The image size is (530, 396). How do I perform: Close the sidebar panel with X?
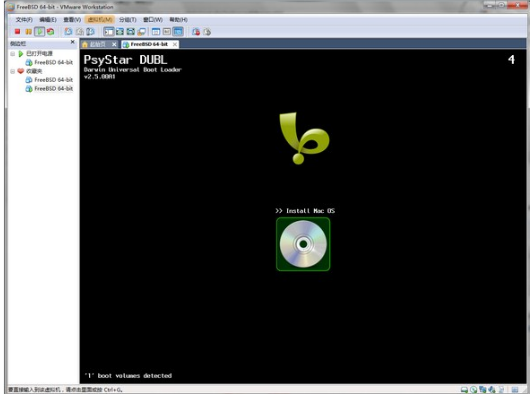pos(72,42)
